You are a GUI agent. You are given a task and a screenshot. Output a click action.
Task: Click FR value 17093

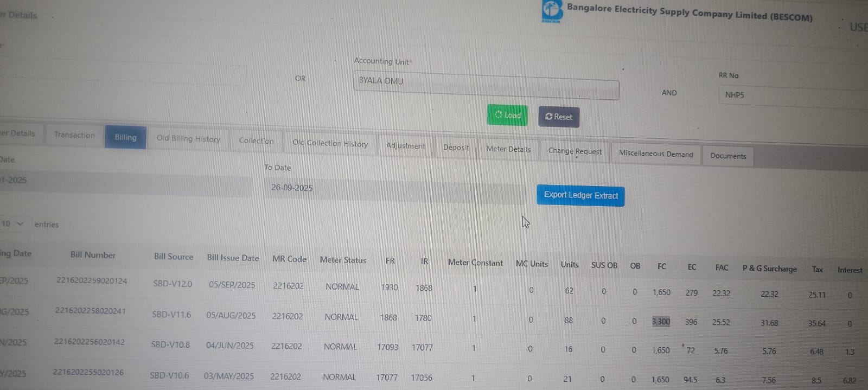pyautogui.click(x=387, y=347)
